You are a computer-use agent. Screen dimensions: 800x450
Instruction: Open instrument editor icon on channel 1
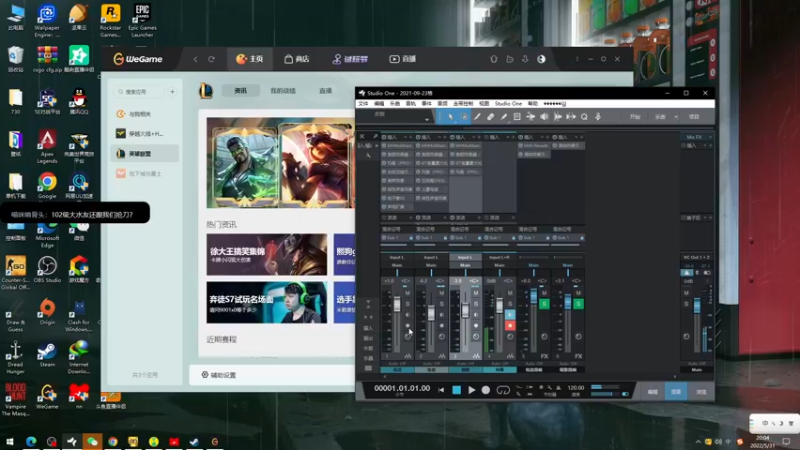[x=408, y=356]
